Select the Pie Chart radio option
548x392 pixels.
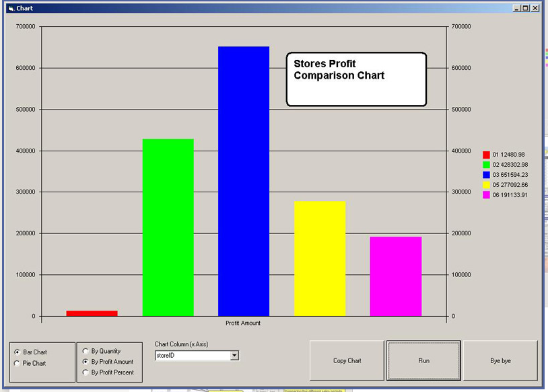(x=18, y=364)
